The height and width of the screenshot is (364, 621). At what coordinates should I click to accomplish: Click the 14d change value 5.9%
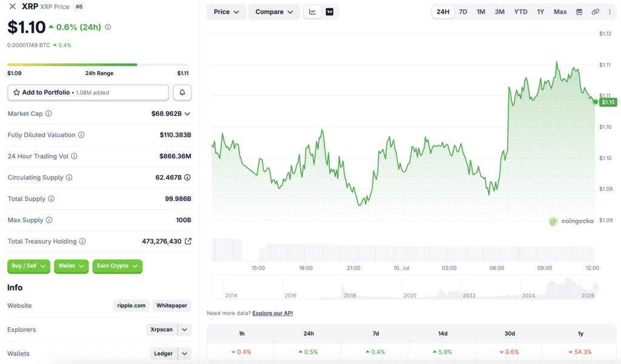click(x=442, y=352)
